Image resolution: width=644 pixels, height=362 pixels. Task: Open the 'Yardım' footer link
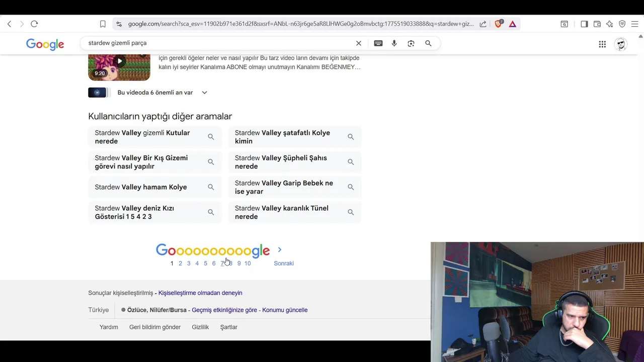pos(109,327)
